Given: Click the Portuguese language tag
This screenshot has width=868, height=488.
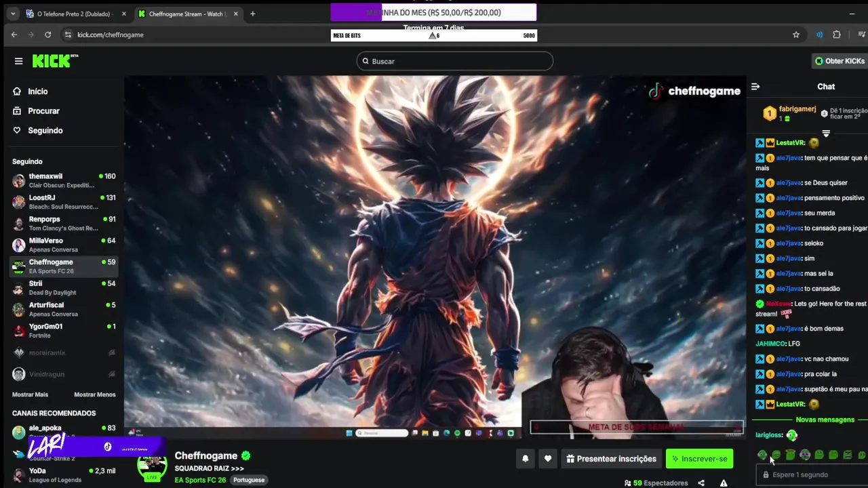Looking at the screenshot, I should 249,480.
